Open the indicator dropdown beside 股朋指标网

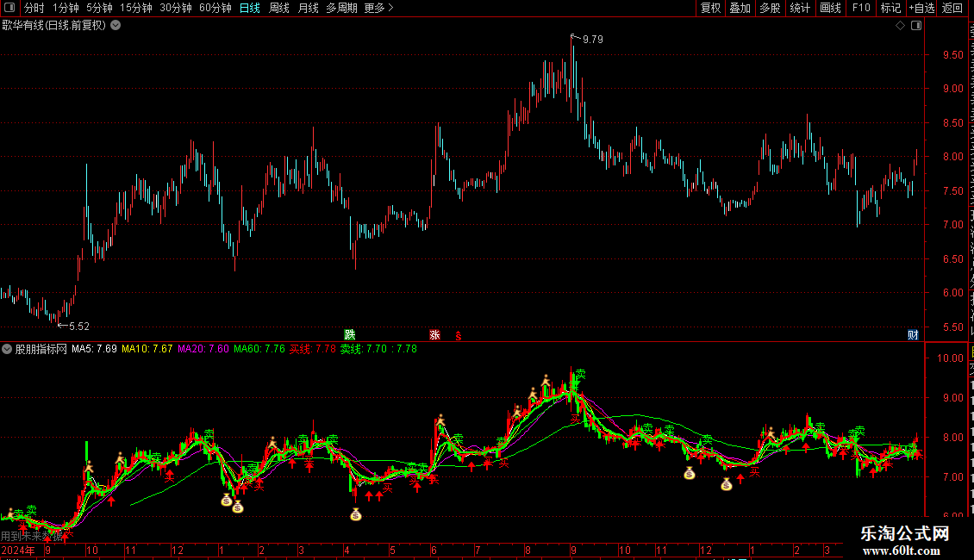[7, 349]
